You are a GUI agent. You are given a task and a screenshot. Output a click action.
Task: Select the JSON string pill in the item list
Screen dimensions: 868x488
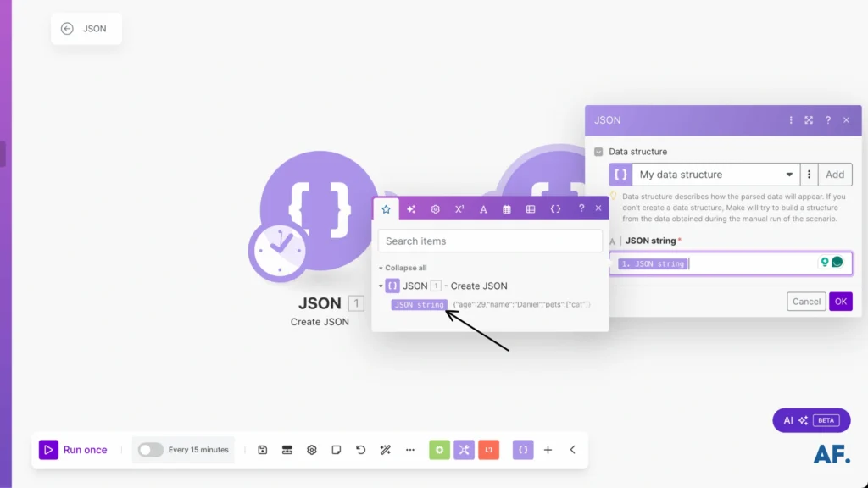point(419,304)
